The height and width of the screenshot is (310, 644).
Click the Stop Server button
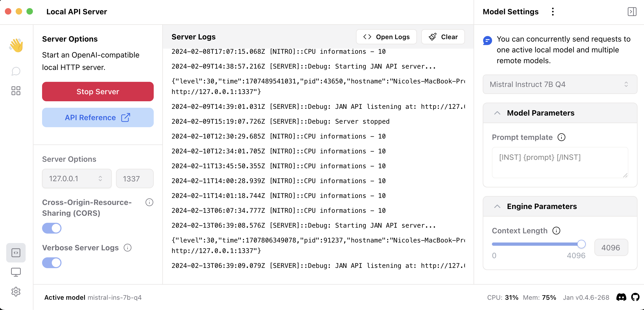98,91
